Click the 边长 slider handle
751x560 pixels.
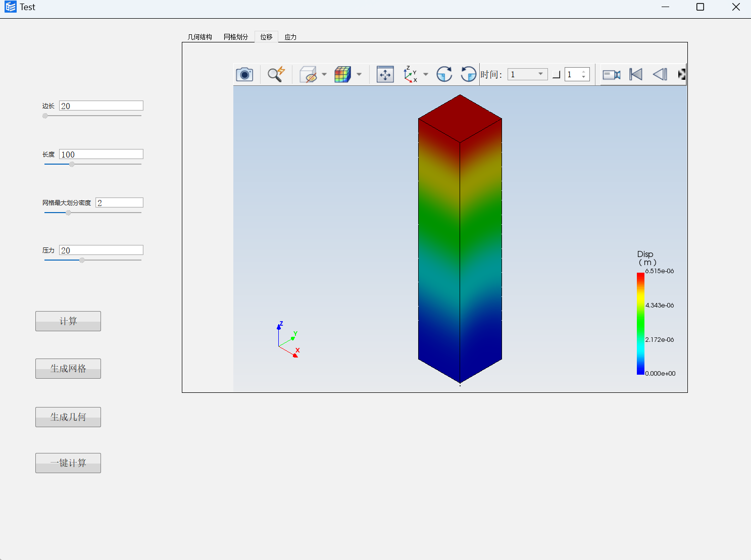(45, 116)
